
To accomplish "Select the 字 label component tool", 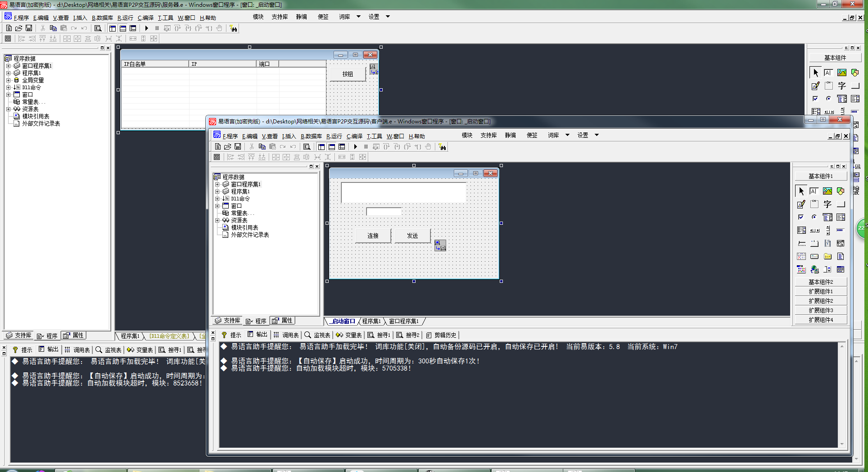I will click(827, 204).
